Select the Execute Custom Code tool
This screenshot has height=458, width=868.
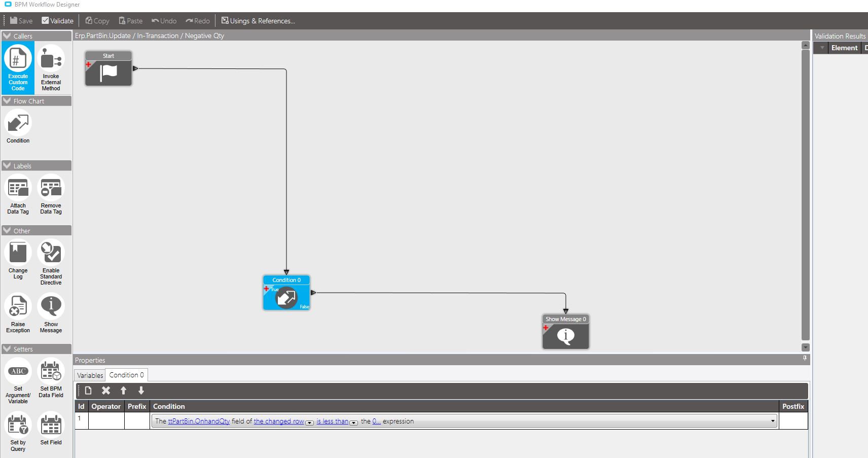coord(18,68)
